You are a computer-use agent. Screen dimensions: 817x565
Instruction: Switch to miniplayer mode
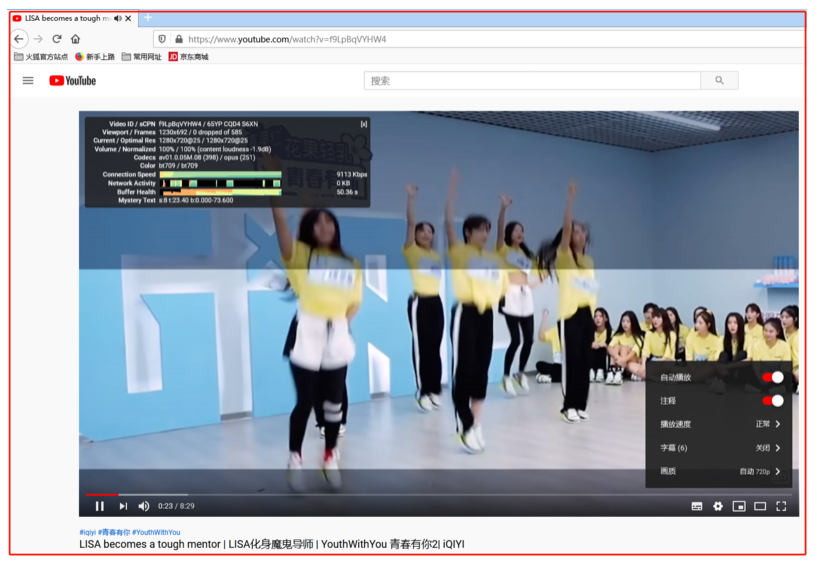click(739, 506)
